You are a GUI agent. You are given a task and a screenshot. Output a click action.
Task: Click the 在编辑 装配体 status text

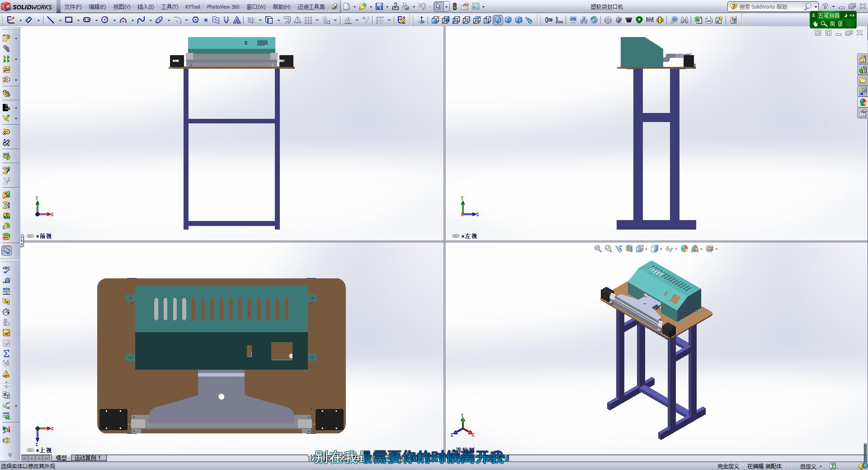764,466
